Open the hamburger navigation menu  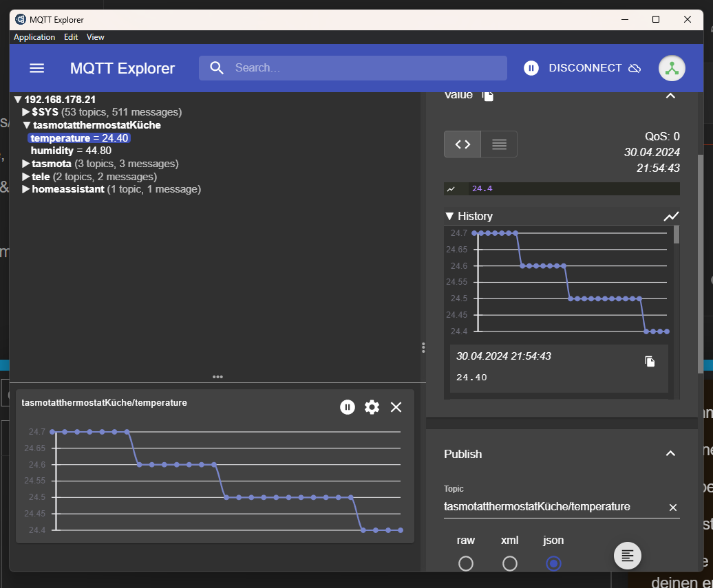point(37,68)
